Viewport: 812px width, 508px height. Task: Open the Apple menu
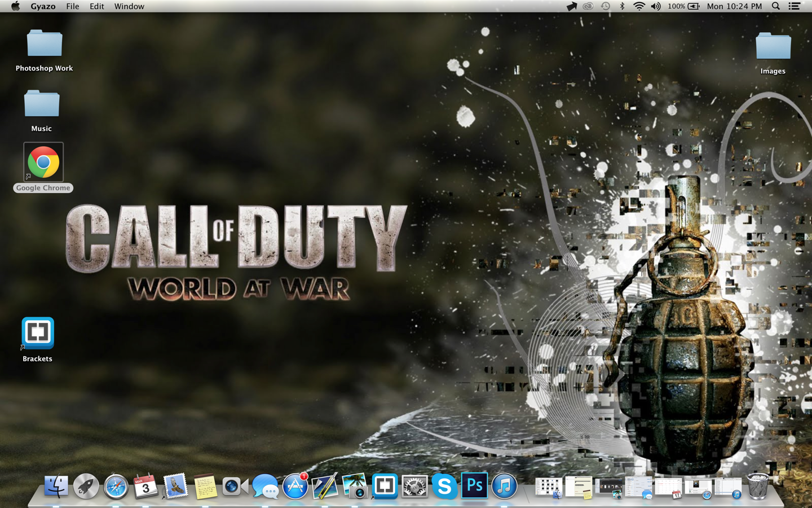pyautogui.click(x=15, y=6)
